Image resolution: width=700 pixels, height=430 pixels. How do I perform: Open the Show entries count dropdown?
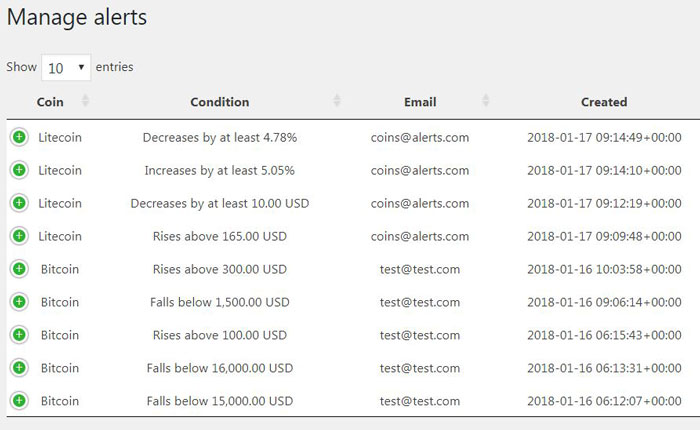(x=66, y=67)
